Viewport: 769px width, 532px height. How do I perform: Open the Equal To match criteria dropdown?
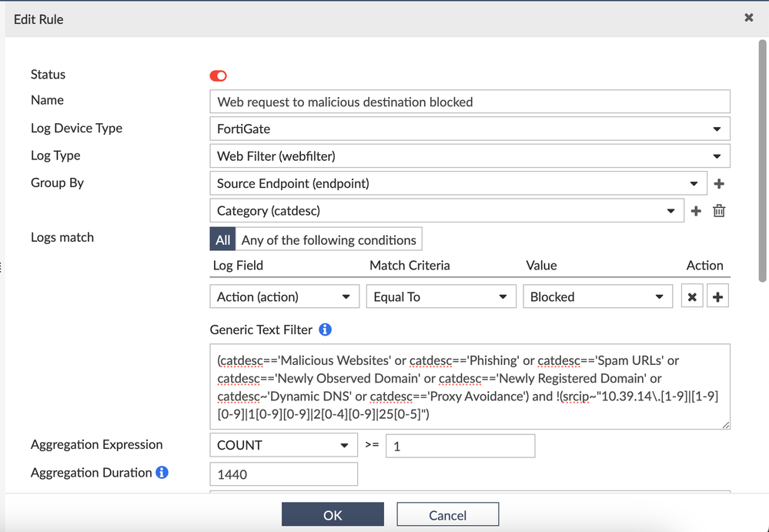pos(440,297)
